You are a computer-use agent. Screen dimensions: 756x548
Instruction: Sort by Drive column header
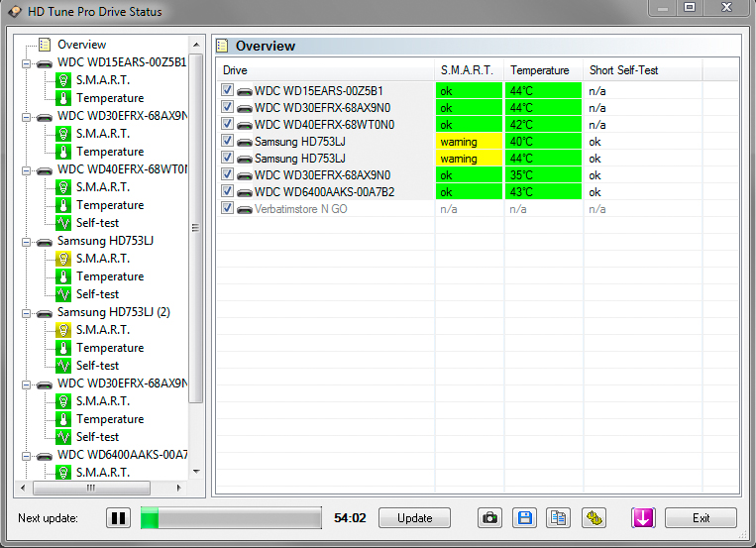[326, 70]
